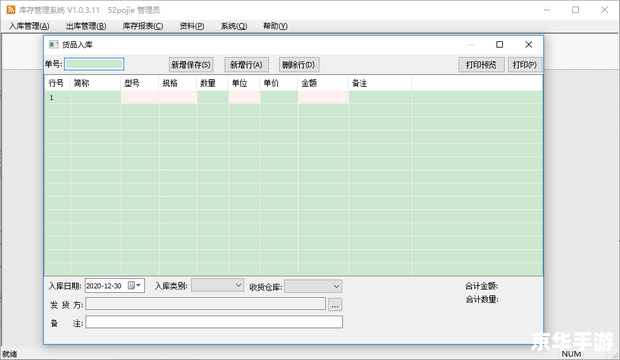The height and width of the screenshot is (360, 620).
Task: Click the 货品入库 window icon
Action: point(53,45)
